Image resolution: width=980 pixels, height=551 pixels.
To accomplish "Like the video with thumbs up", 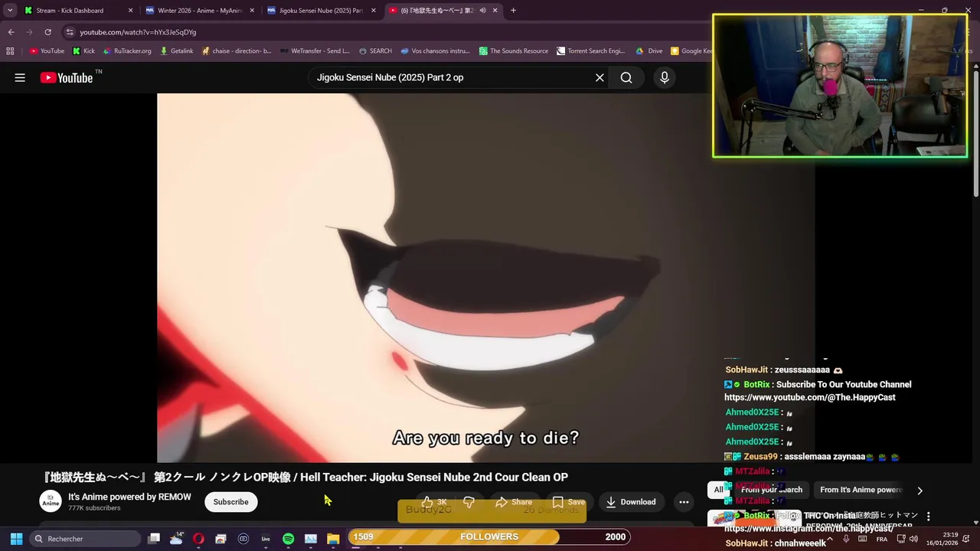I will click(434, 502).
